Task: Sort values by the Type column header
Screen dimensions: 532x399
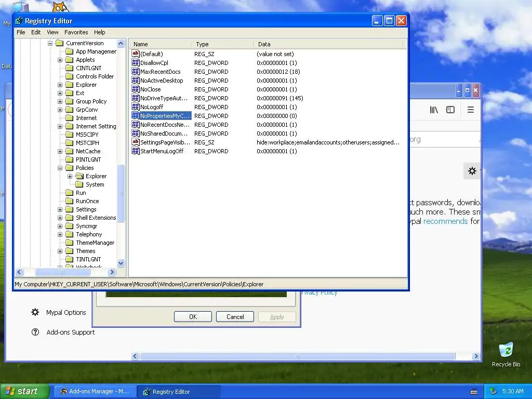Action: [x=221, y=44]
